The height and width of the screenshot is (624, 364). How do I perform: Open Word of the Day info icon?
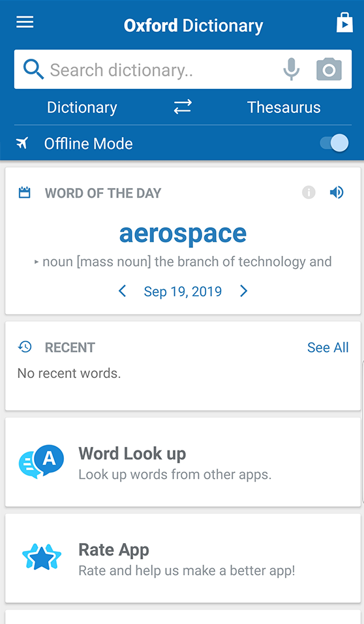pos(309,193)
